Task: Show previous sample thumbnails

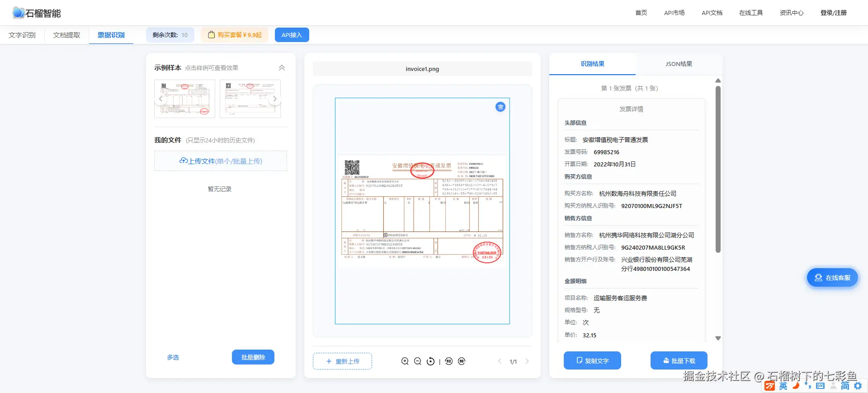Action: click(160, 99)
